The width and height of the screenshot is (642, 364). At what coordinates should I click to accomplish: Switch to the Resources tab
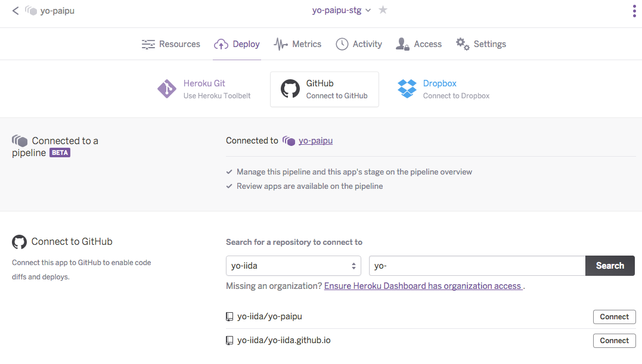click(x=171, y=43)
